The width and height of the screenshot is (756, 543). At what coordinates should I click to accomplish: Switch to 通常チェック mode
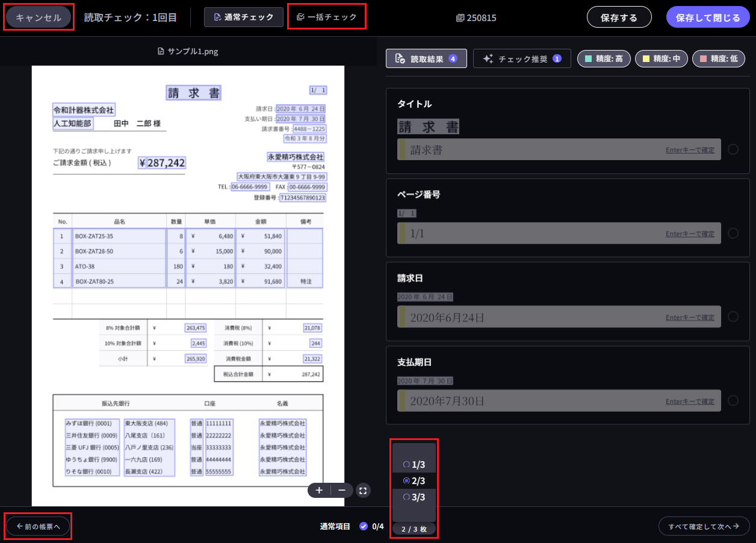pyautogui.click(x=244, y=17)
